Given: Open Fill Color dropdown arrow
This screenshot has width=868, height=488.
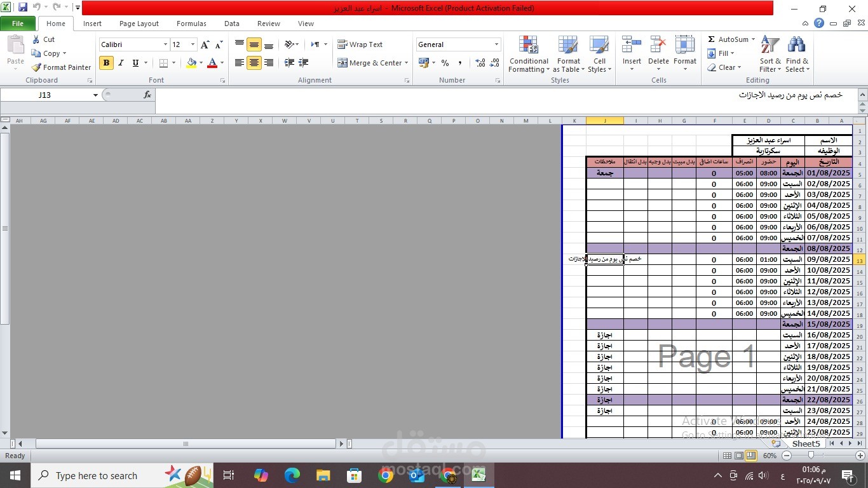Looking at the screenshot, I should pyautogui.click(x=201, y=63).
